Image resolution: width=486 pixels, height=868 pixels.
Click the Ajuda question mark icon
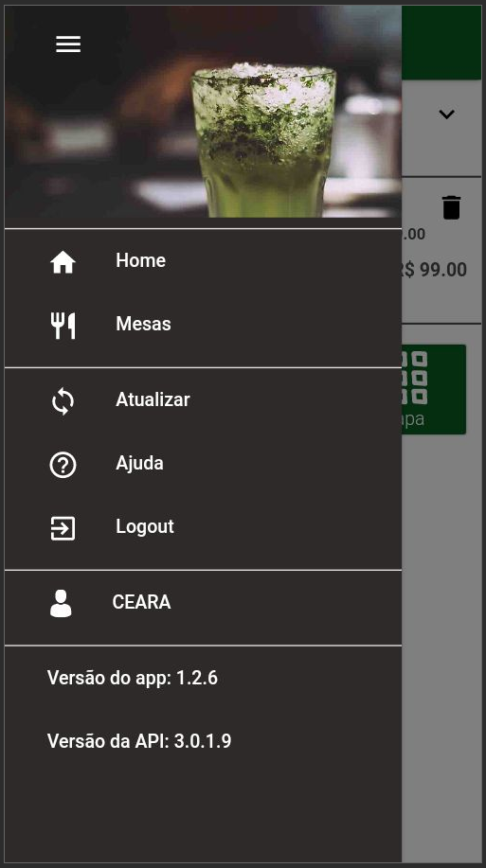point(63,465)
